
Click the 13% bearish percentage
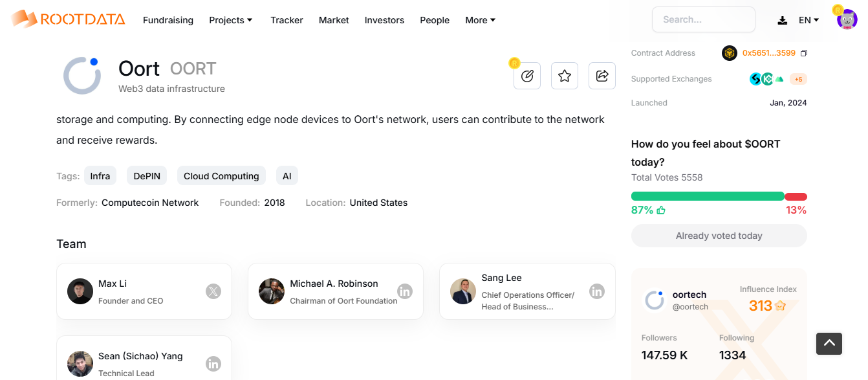click(796, 210)
